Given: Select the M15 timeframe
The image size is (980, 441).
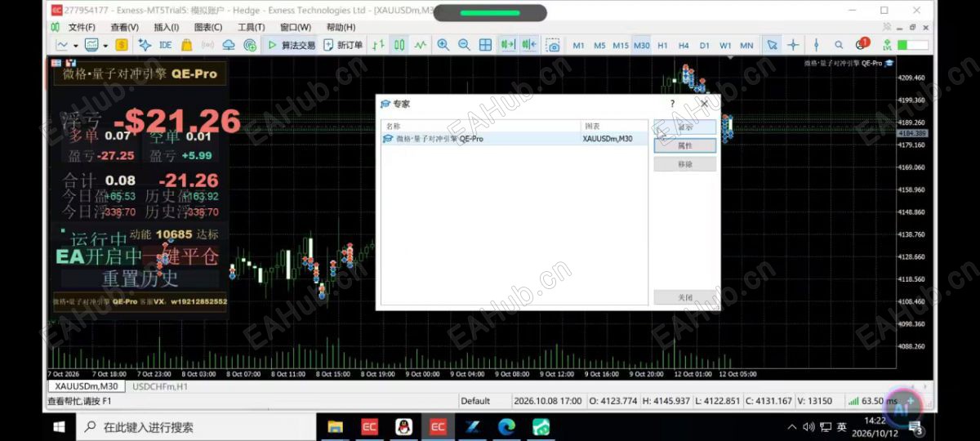Looking at the screenshot, I should 621,46.
